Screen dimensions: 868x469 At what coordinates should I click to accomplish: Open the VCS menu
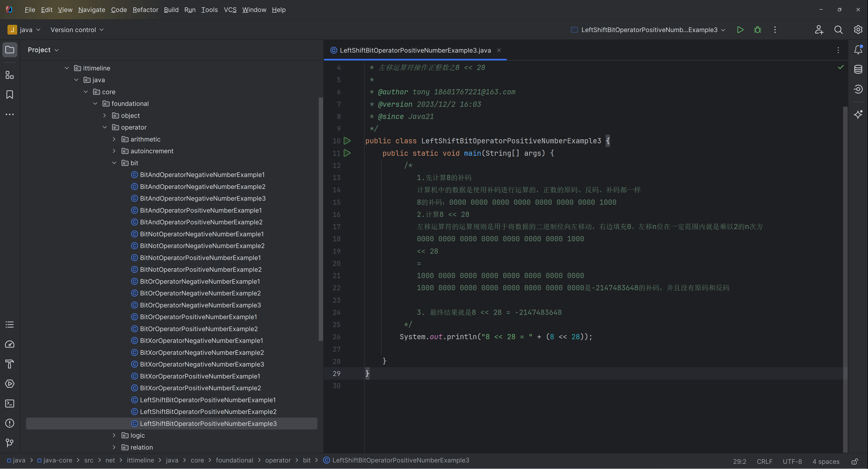point(230,10)
